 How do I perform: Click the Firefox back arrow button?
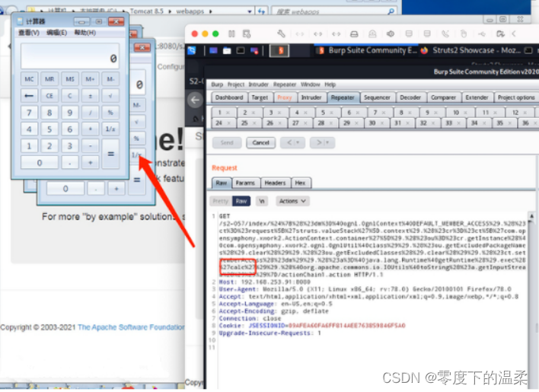click(195, 100)
